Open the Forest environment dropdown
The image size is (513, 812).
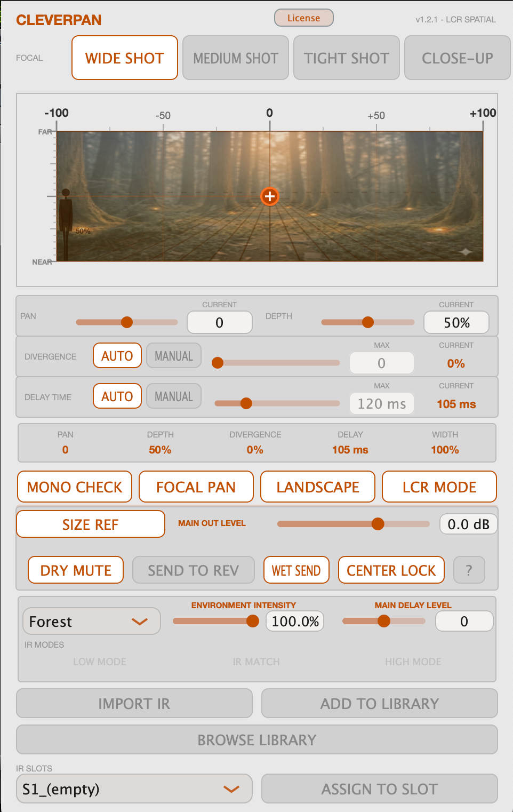(92, 621)
